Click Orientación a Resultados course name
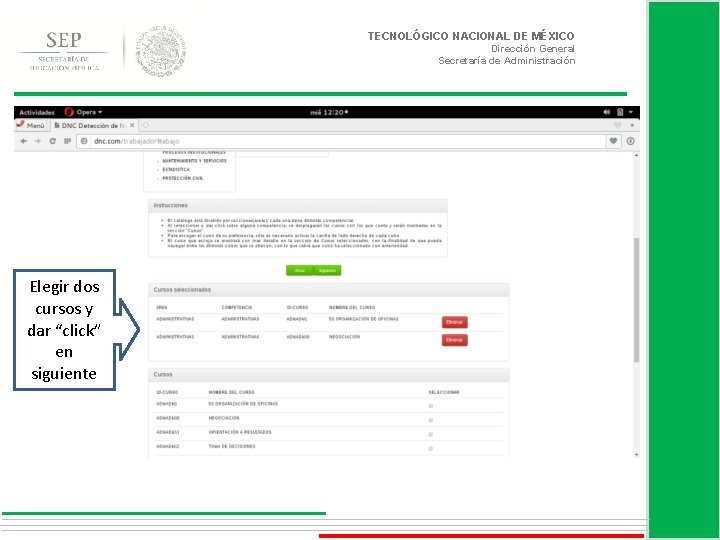 pos(240,432)
